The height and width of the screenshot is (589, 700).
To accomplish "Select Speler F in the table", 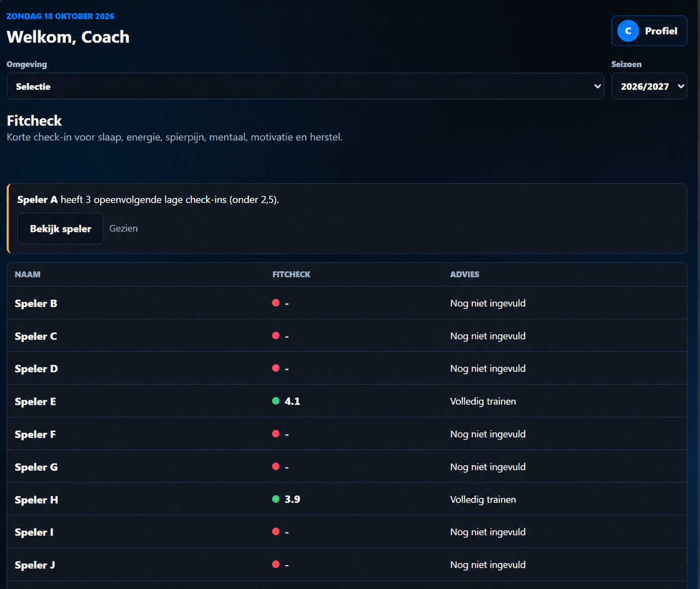I will 35,434.
